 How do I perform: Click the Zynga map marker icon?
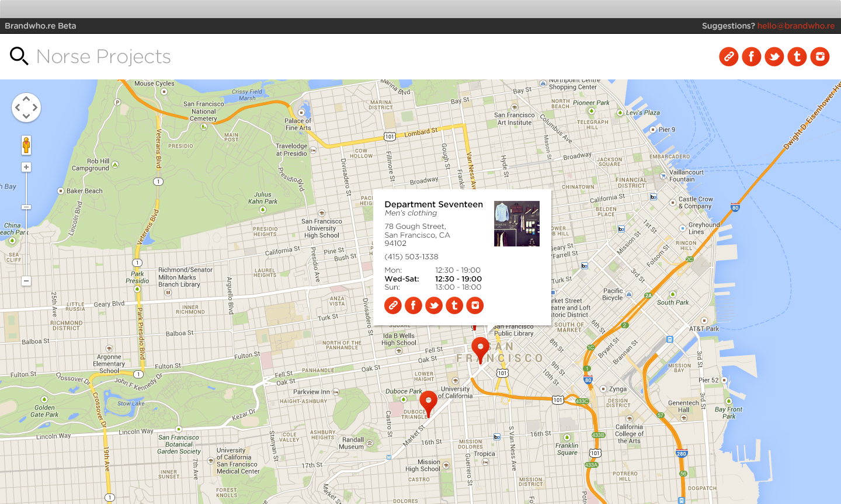point(603,389)
